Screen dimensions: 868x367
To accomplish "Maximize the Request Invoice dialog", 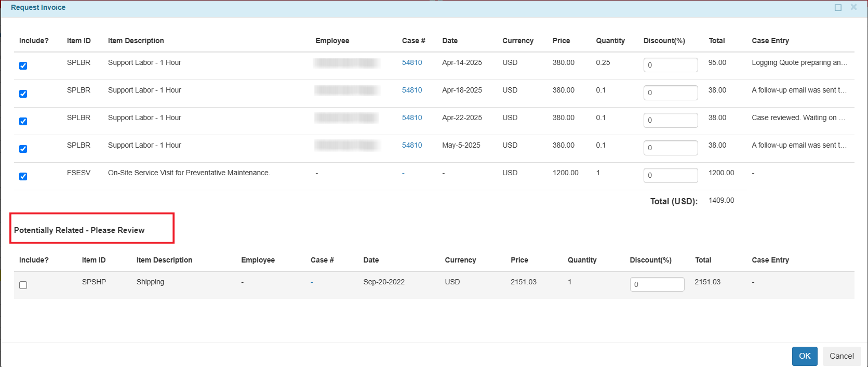I will point(838,8).
